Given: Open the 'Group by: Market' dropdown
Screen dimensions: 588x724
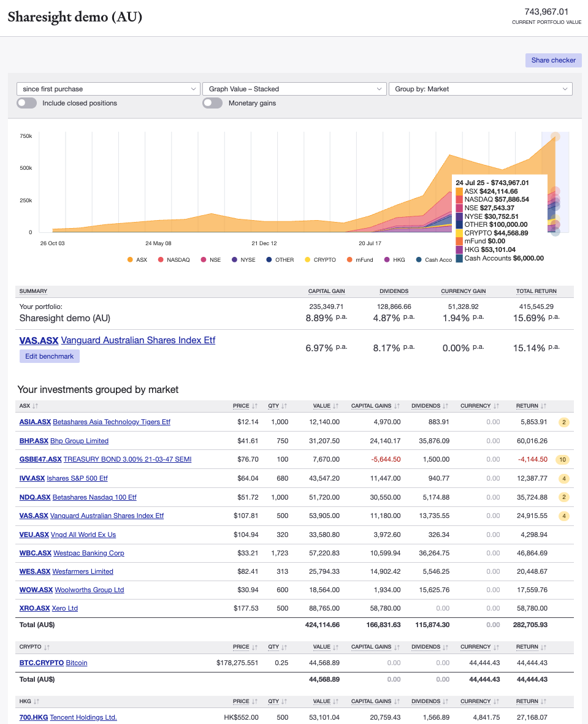Looking at the screenshot, I should click(480, 88).
